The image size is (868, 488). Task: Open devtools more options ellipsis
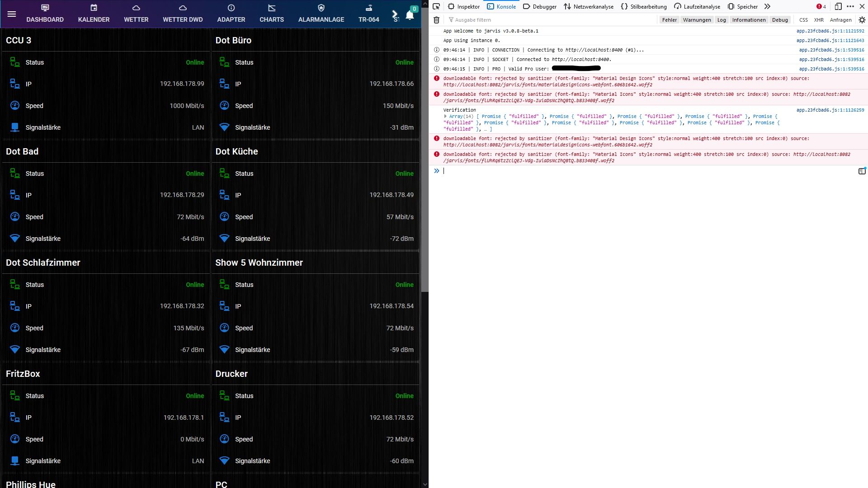point(850,6)
